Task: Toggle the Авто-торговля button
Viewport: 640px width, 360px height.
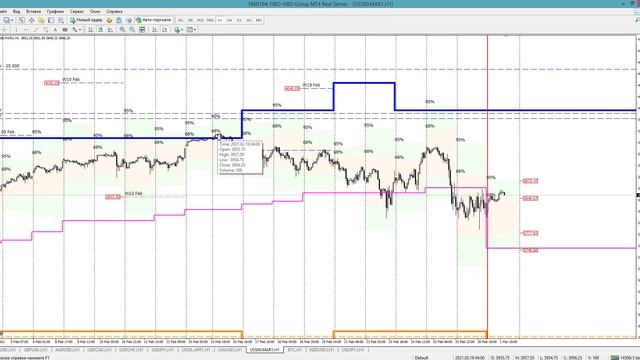Action: pos(154,20)
